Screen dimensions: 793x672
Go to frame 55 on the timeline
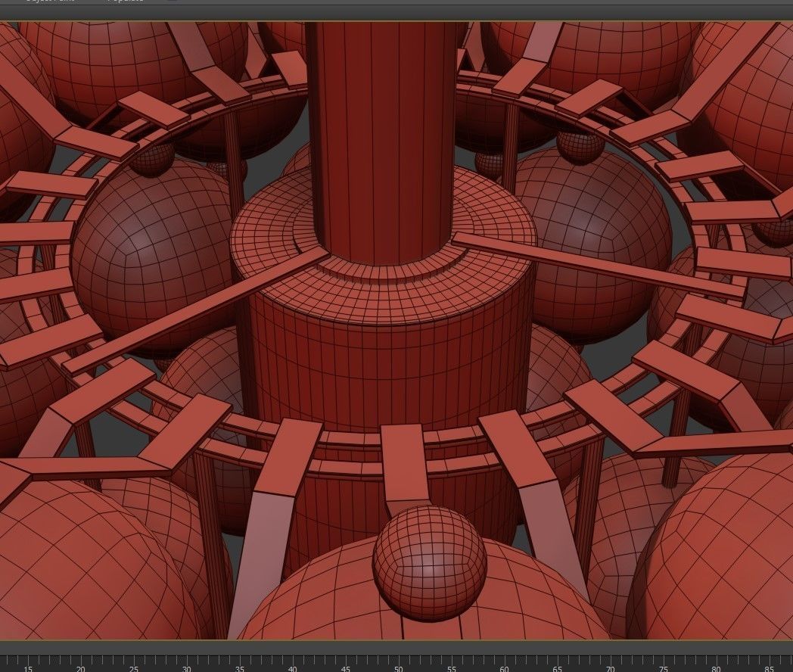point(451,668)
